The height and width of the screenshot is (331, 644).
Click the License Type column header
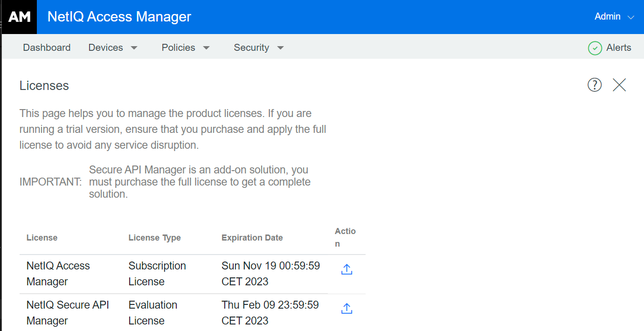click(x=154, y=237)
